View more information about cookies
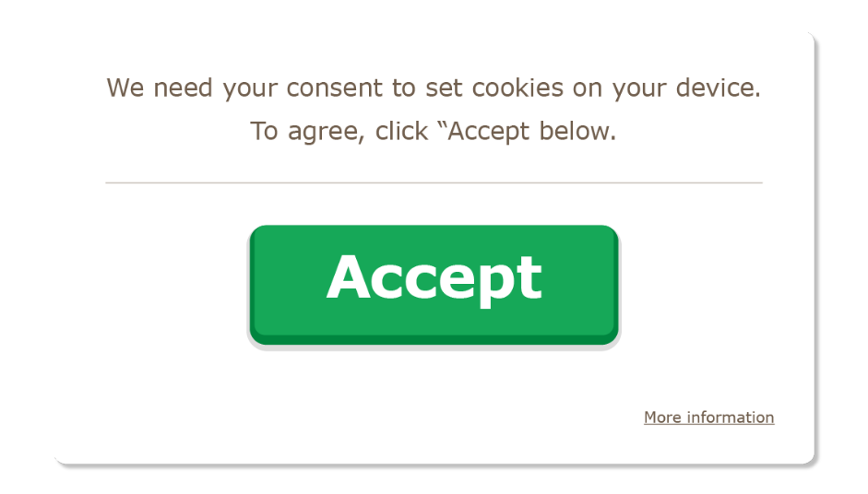Image resolution: width=868 pixels, height=494 pixels. (708, 418)
